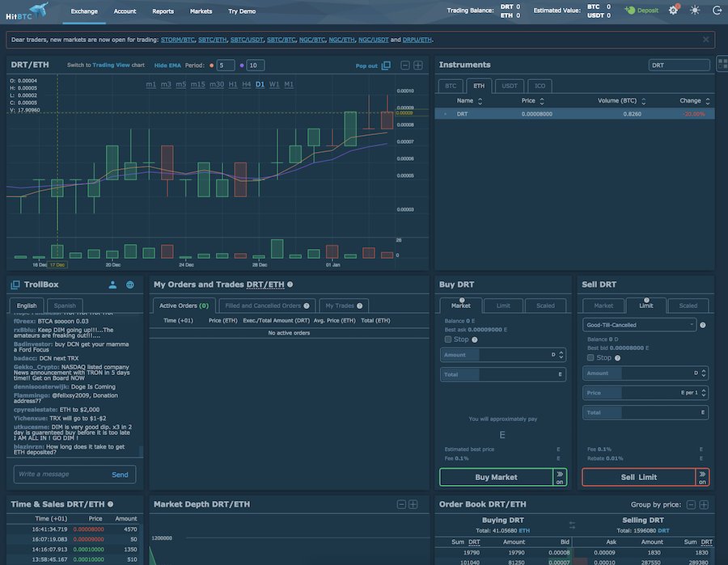Select the H1 chart timeframe
This screenshot has width=728, height=565.
click(233, 84)
